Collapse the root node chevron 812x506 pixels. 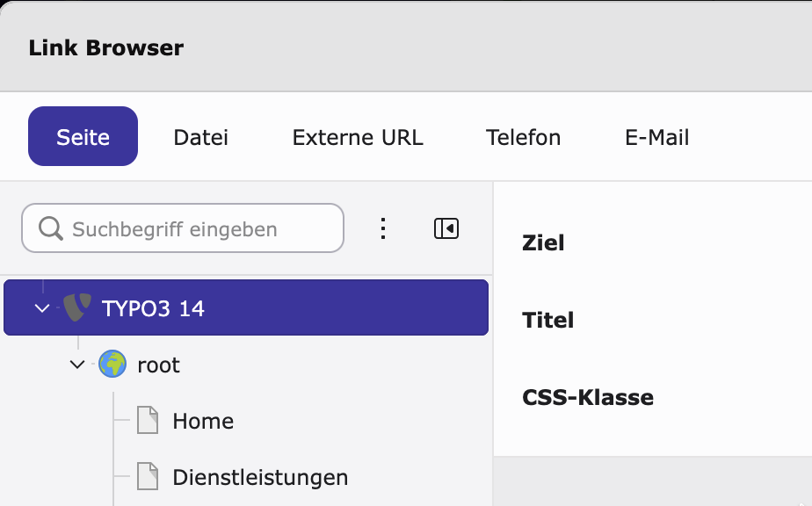(77, 365)
